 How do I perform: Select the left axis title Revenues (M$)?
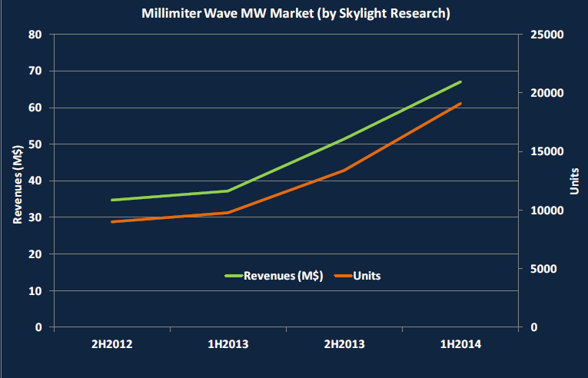(18, 184)
